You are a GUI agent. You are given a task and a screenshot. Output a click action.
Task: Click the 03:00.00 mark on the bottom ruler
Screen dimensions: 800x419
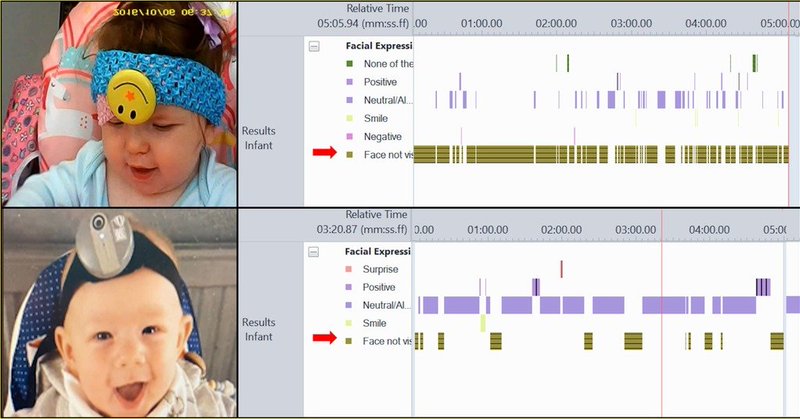635,230
